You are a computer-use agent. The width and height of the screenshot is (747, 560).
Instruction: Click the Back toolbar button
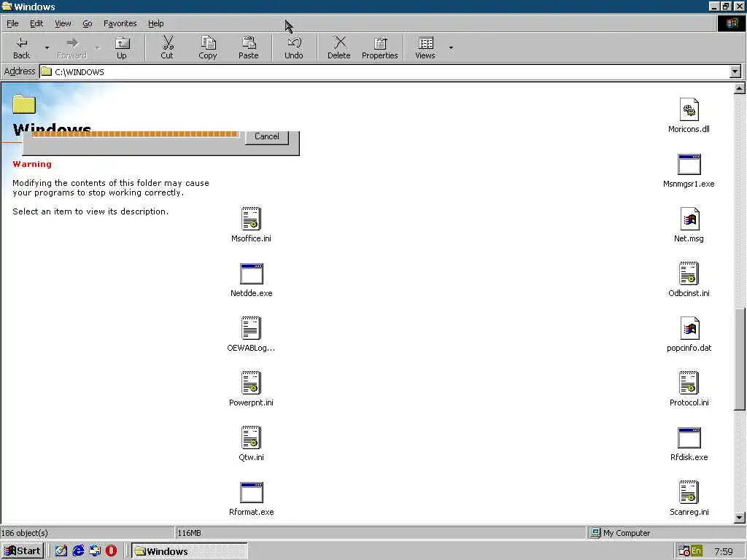[21, 47]
